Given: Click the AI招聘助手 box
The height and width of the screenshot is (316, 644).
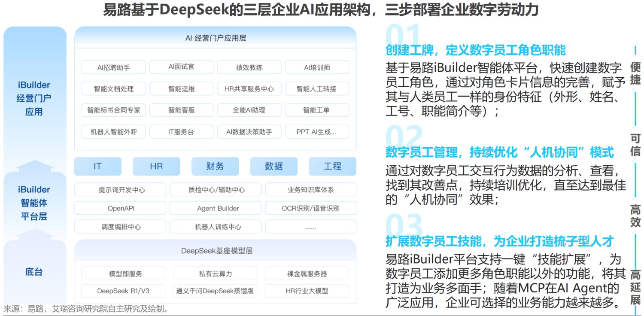Looking at the screenshot, I should click(x=113, y=67).
